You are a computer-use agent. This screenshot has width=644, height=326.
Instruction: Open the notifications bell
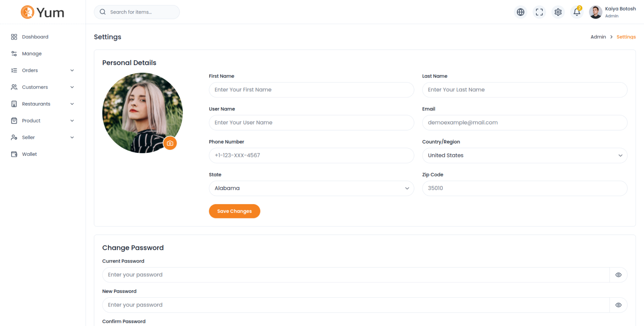click(577, 12)
